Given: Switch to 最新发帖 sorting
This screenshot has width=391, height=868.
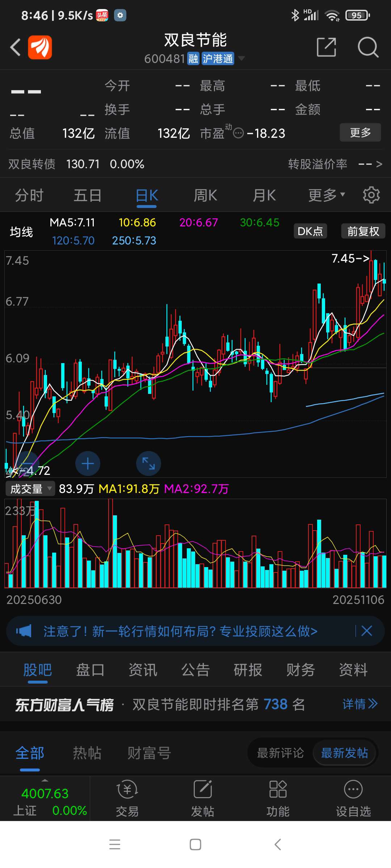Looking at the screenshot, I should point(344,753).
